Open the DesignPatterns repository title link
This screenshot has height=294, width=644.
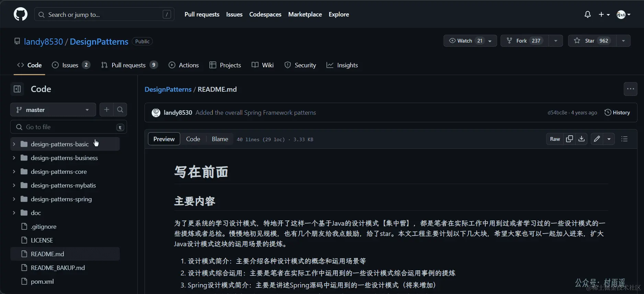pyautogui.click(x=99, y=42)
